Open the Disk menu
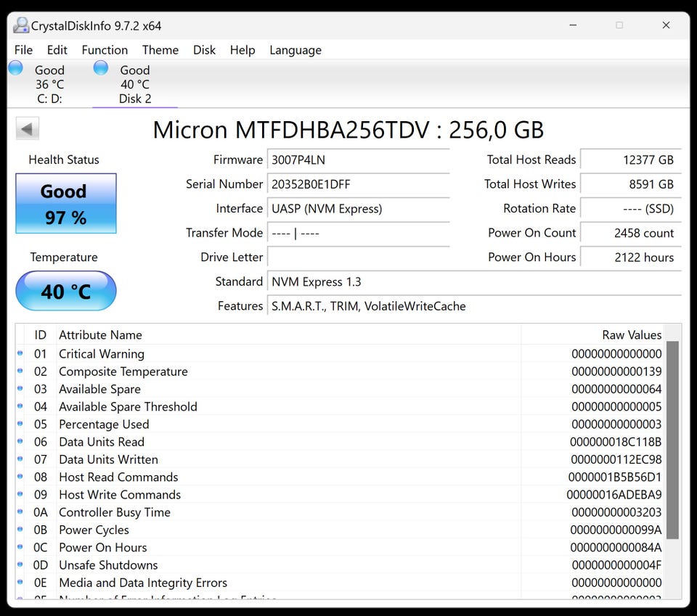 pyautogui.click(x=204, y=50)
